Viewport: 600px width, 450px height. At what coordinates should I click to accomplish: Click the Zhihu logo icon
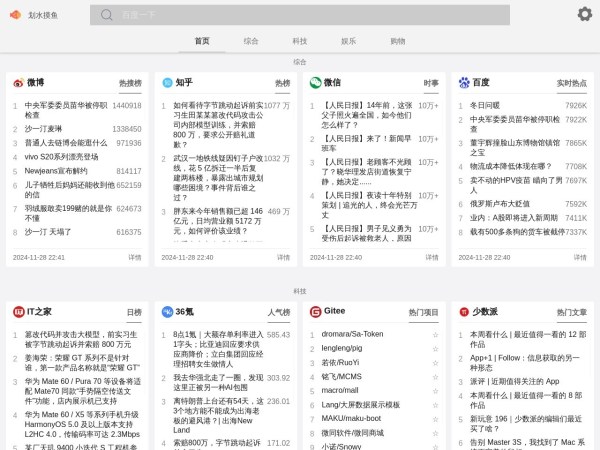point(167,83)
